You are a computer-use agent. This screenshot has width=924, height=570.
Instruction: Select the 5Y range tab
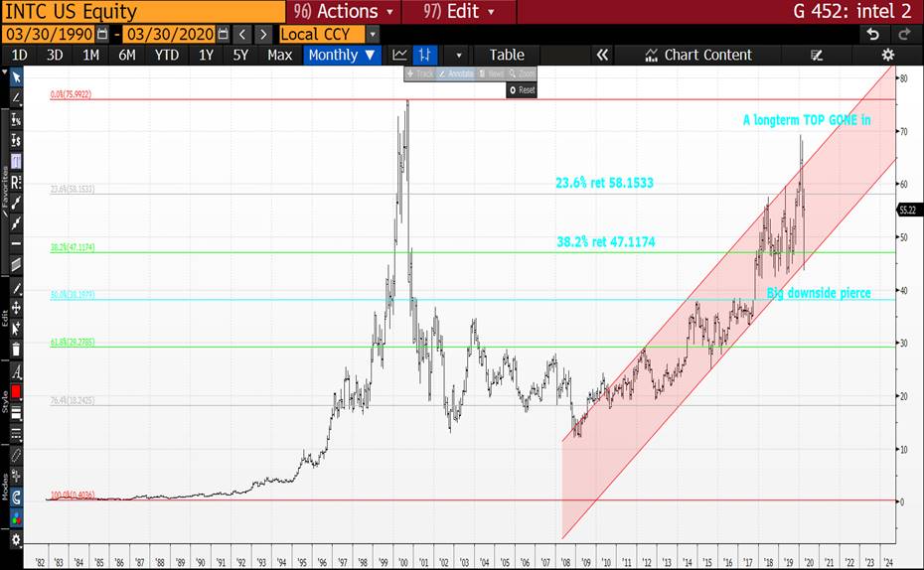click(x=240, y=55)
